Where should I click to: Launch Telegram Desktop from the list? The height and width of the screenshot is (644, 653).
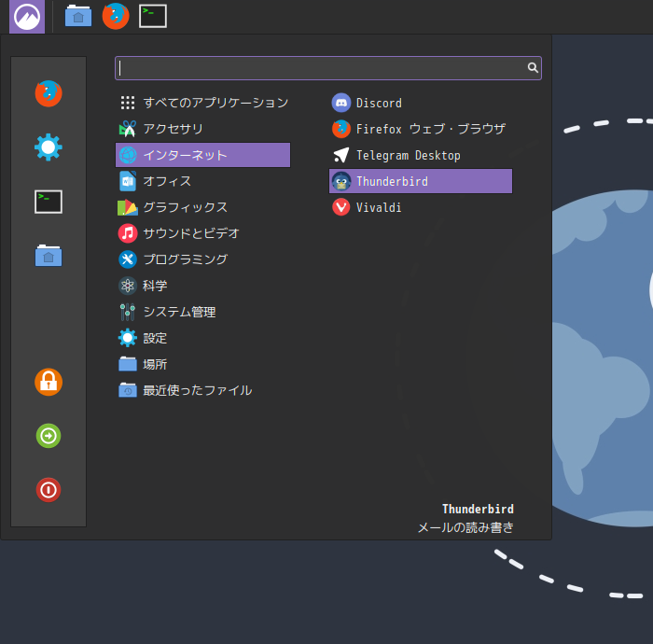[421, 155]
